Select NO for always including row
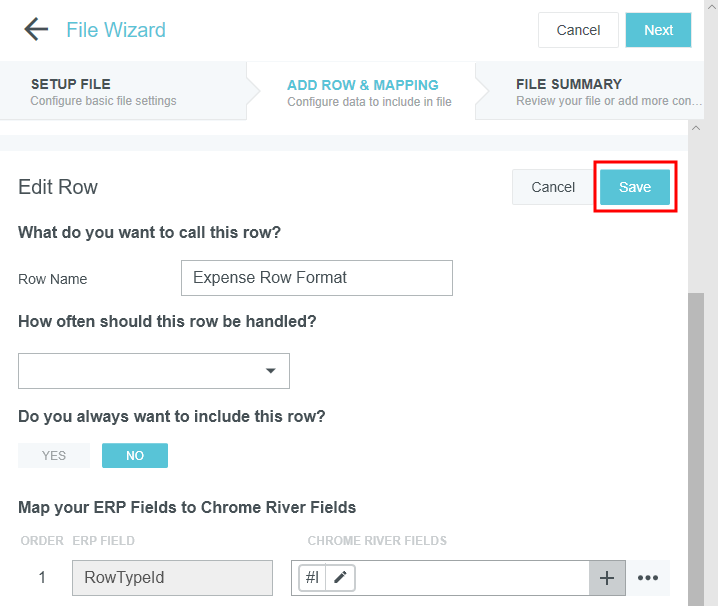This screenshot has width=718, height=606. point(135,455)
